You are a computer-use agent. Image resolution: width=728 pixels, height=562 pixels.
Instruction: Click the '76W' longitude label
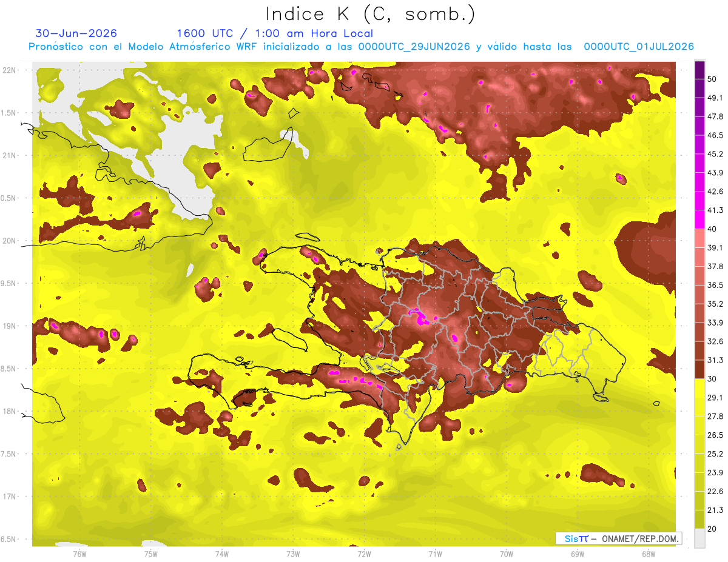[x=79, y=554]
